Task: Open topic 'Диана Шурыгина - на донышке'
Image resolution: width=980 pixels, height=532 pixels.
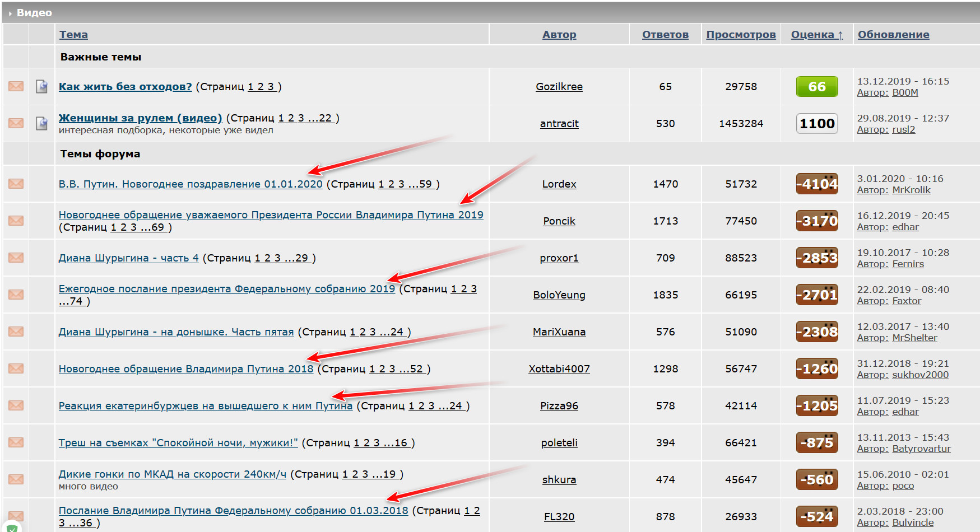Action: tap(176, 332)
